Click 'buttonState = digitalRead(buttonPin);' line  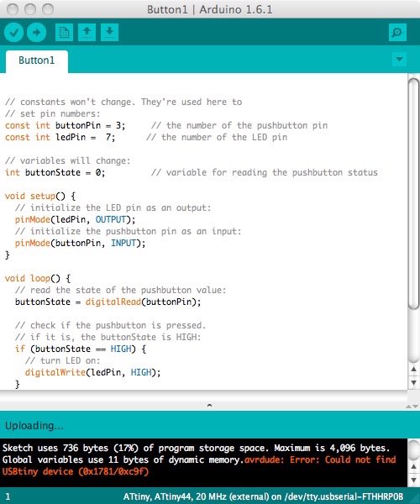point(108,302)
